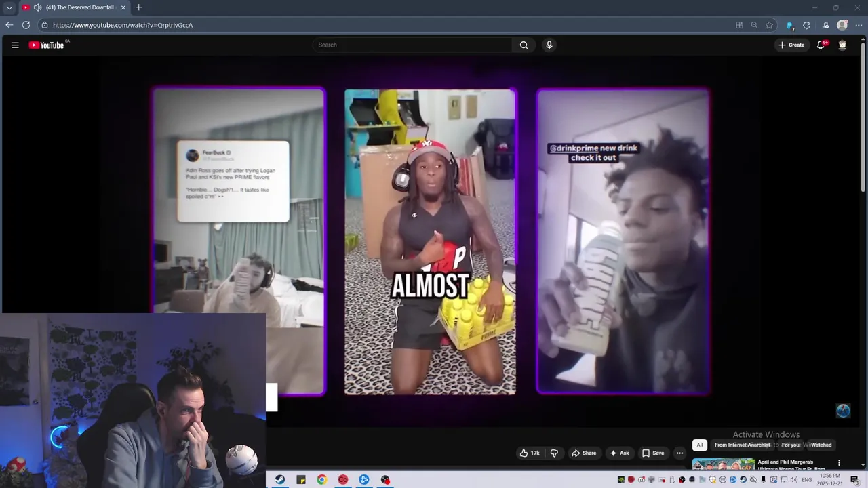This screenshot has height=488, width=868.
Task: Toggle ENG input language indicator
Action: (x=807, y=479)
